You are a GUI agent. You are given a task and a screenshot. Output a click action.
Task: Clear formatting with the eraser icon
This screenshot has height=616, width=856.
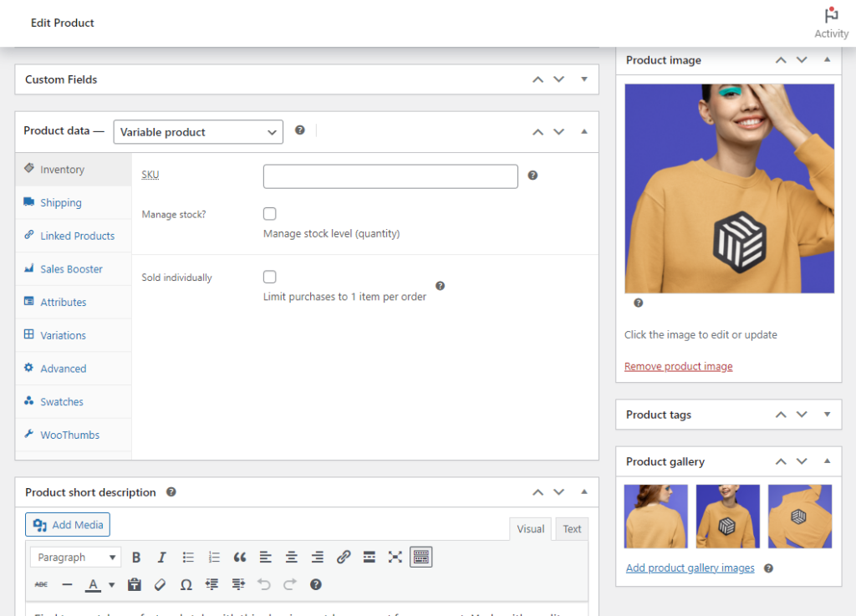(160, 584)
